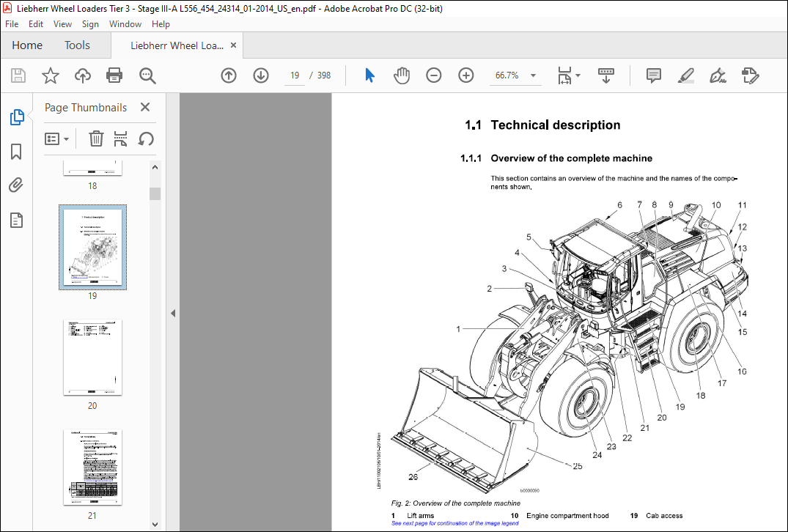Screen dimensions: 788x532
Task: Open the Window menu
Action: [125, 24]
